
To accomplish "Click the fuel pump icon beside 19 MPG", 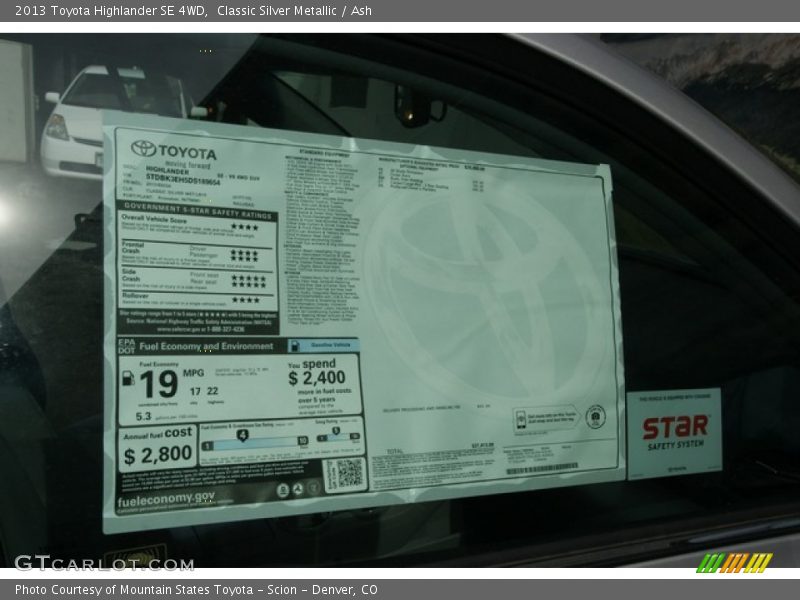I will coord(128,378).
